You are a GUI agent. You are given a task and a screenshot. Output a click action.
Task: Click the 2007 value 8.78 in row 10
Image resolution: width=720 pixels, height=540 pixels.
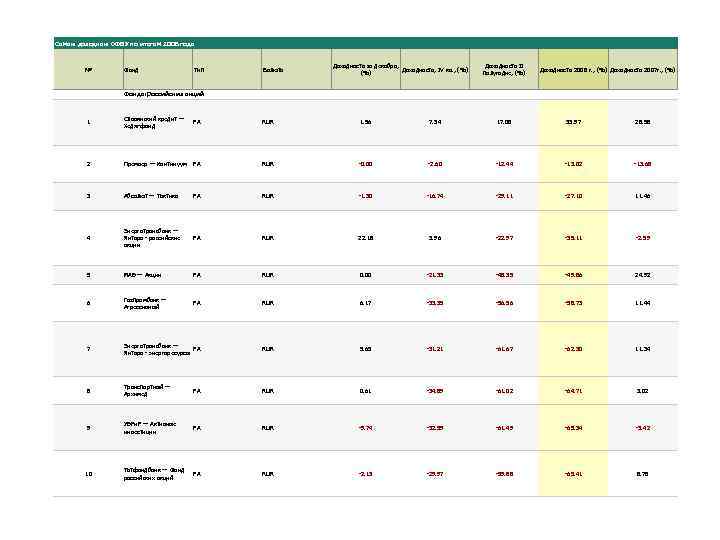click(642, 474)
